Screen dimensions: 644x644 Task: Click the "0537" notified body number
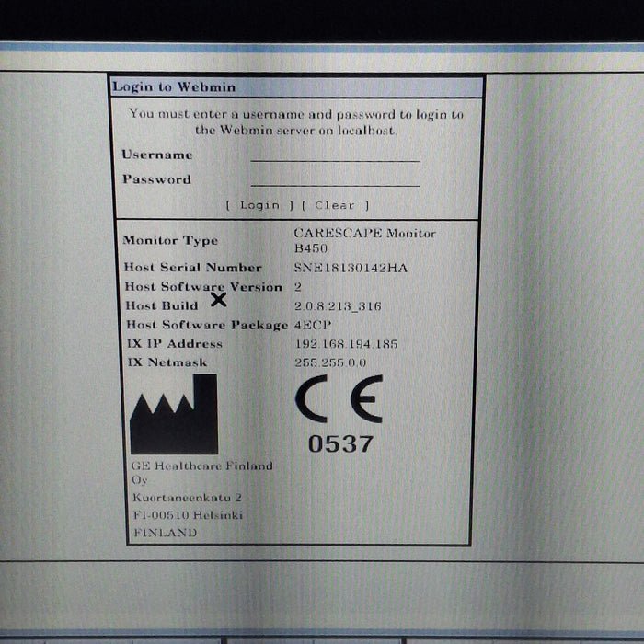point(340,444)
